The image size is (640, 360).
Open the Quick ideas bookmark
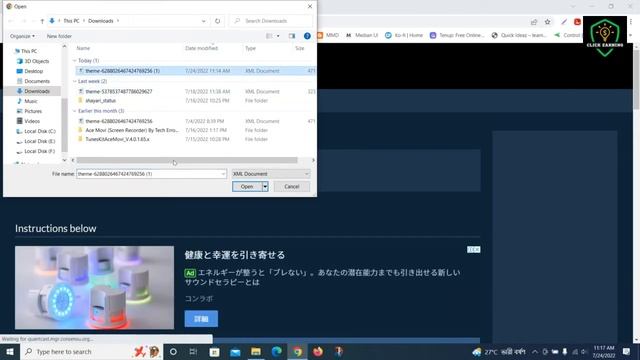pos(519,36)
